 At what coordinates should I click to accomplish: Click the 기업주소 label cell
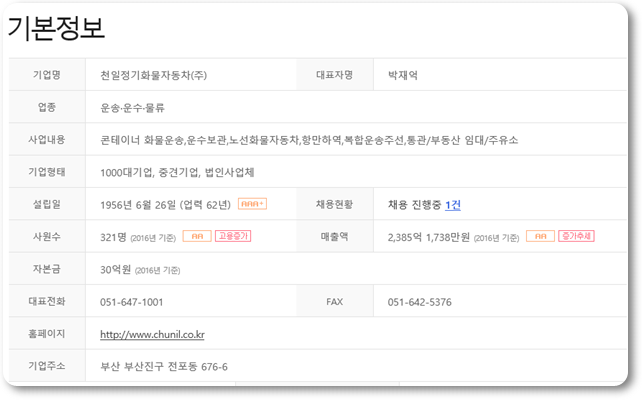click(47, 366)
